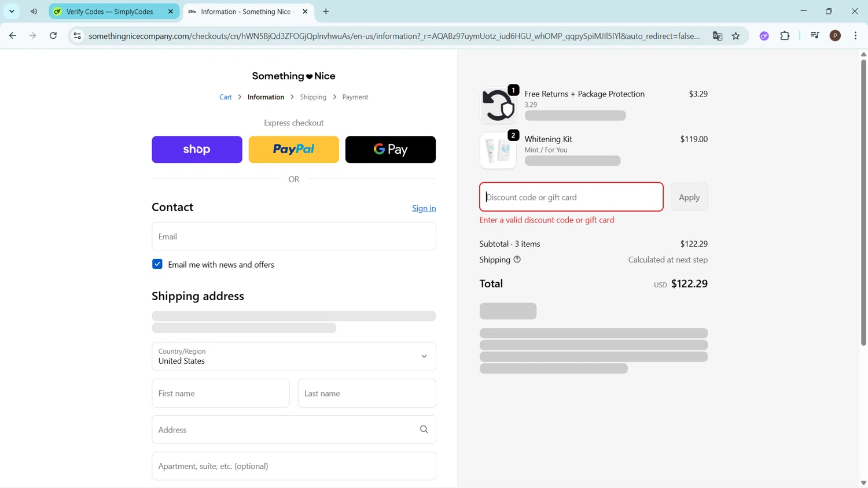The image size is (868, 488).
Task: Click Free Returns + Package Protection text
Action: (x=584, y=94)
